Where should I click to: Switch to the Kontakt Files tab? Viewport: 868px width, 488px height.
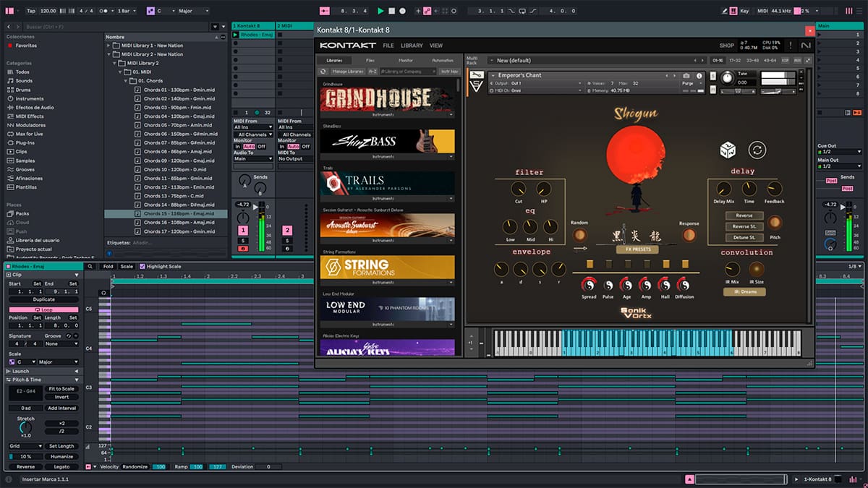370,61
